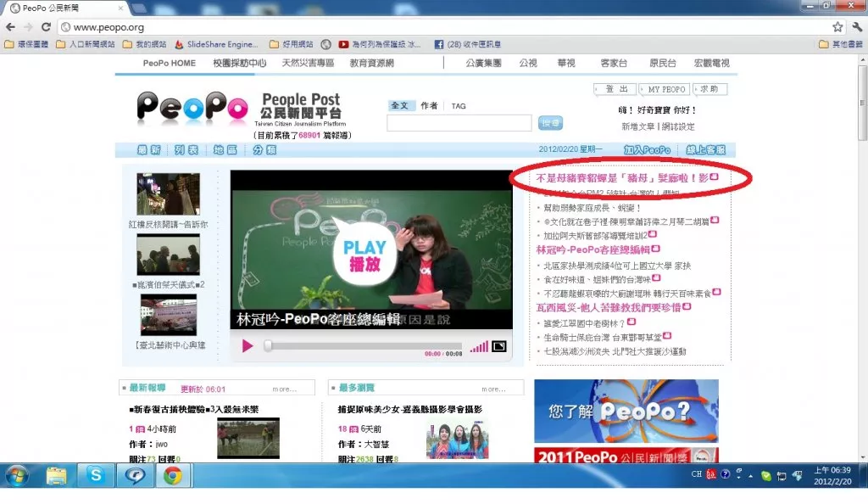The height and width of the screenshot is (504, 868).
Task: Open the YouTube video bookmark
Action: pyautogui.click(x=380, y=44)
